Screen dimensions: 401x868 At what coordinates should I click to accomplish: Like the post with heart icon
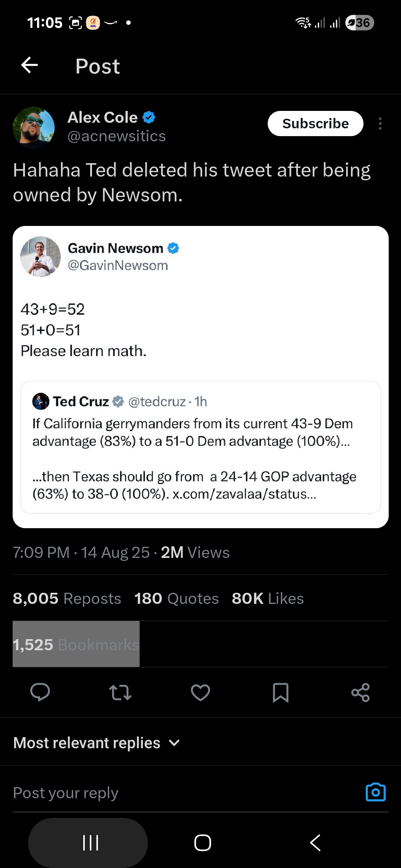coord(200,692)
